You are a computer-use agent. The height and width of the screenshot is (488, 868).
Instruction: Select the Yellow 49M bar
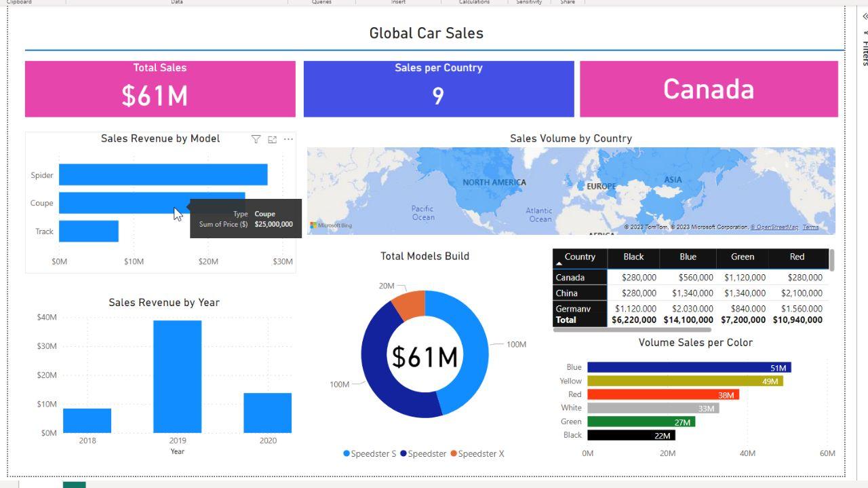coord(685,381)
